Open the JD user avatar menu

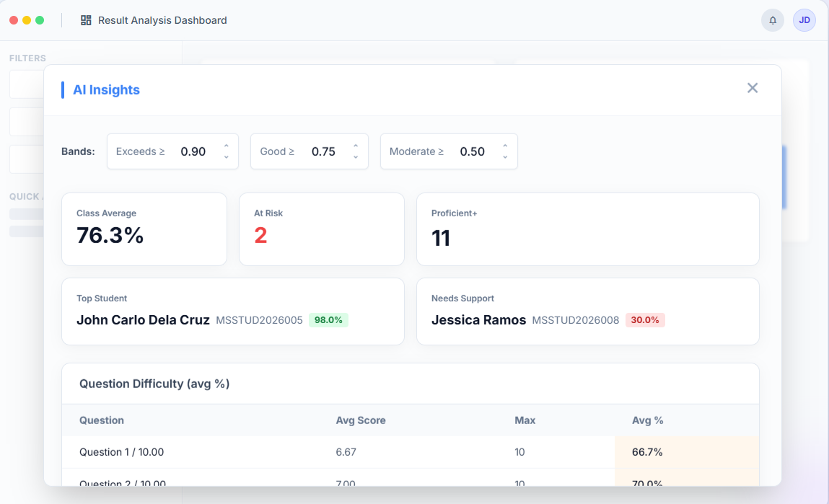pyautogui.click(x=804, y=20)
